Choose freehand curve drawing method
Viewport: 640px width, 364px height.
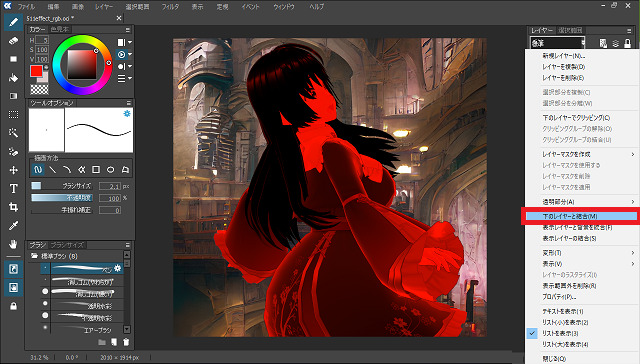[38, 169]
